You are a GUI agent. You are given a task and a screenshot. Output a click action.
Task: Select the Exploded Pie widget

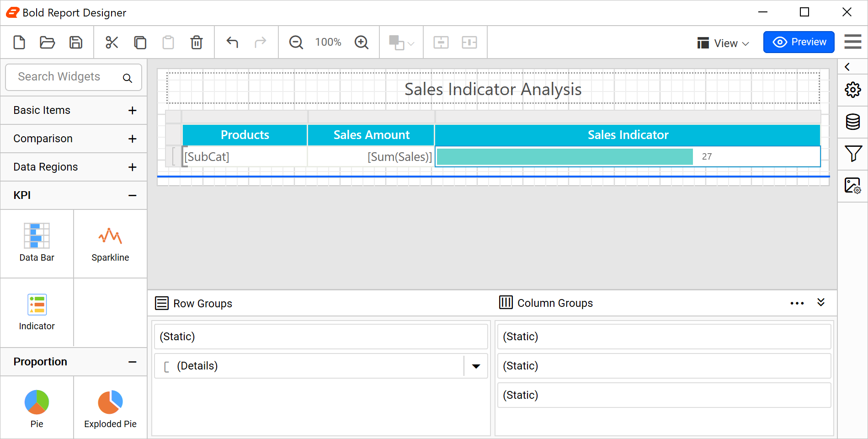click(110, 408)
